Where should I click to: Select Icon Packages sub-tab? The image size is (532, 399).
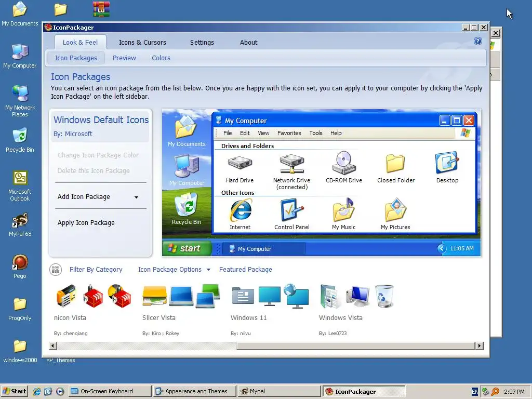coord(76,58)
